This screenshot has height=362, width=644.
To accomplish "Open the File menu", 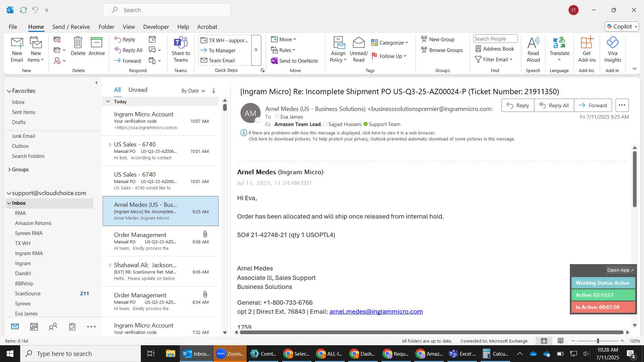I will pos(13,26).
